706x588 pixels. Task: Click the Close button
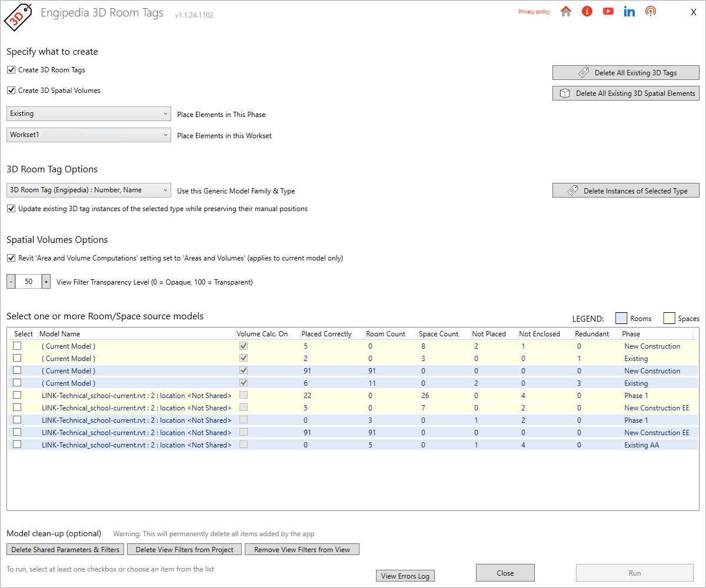coord(505,573)
